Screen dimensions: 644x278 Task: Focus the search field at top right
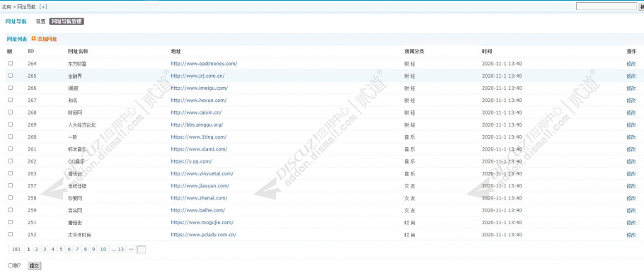click(x=606, y=6)
